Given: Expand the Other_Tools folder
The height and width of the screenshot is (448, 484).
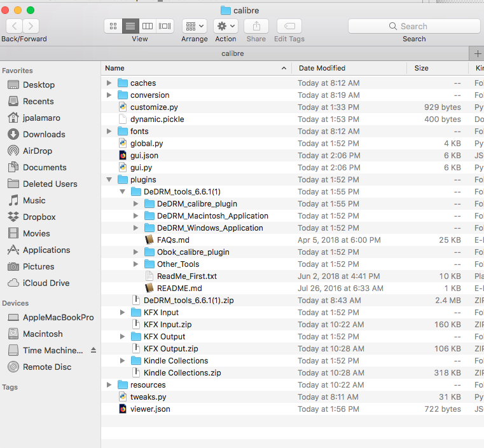Looking at the screenshot, I should (x=135, y=264).
